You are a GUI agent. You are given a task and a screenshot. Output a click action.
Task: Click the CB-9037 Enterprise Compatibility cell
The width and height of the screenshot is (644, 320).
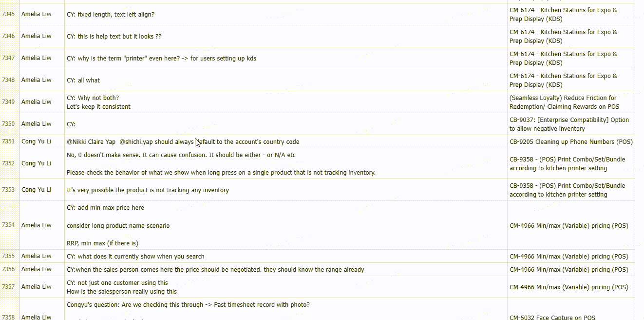coord(570,124)
